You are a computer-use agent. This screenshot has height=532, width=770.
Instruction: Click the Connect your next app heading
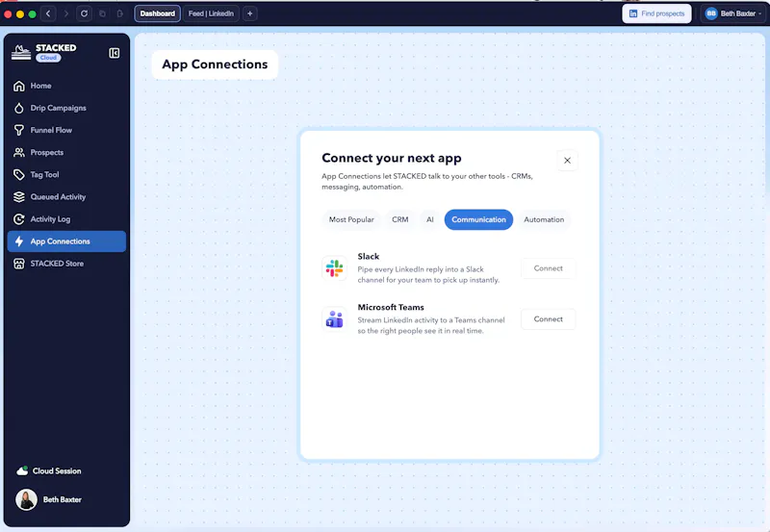point(392,158)
